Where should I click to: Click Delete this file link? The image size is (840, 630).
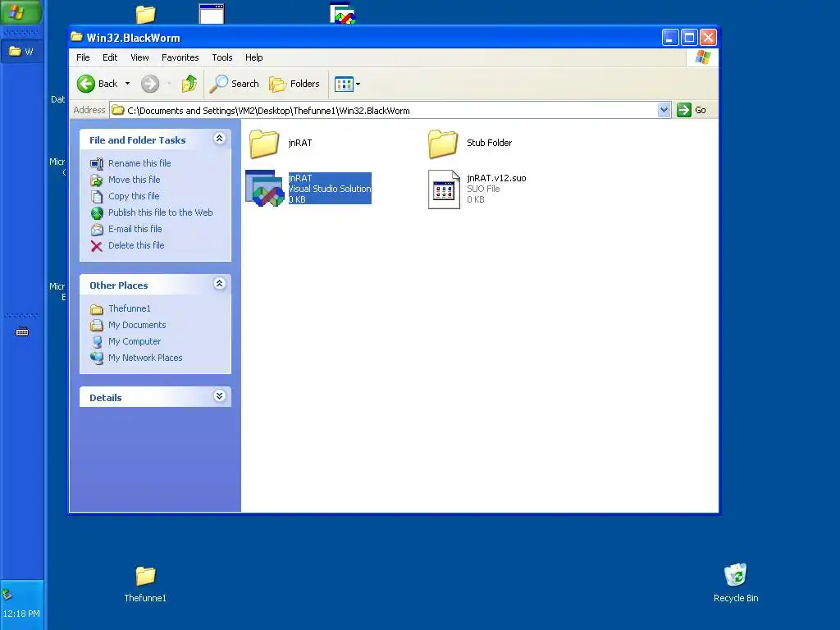point(136,245)
